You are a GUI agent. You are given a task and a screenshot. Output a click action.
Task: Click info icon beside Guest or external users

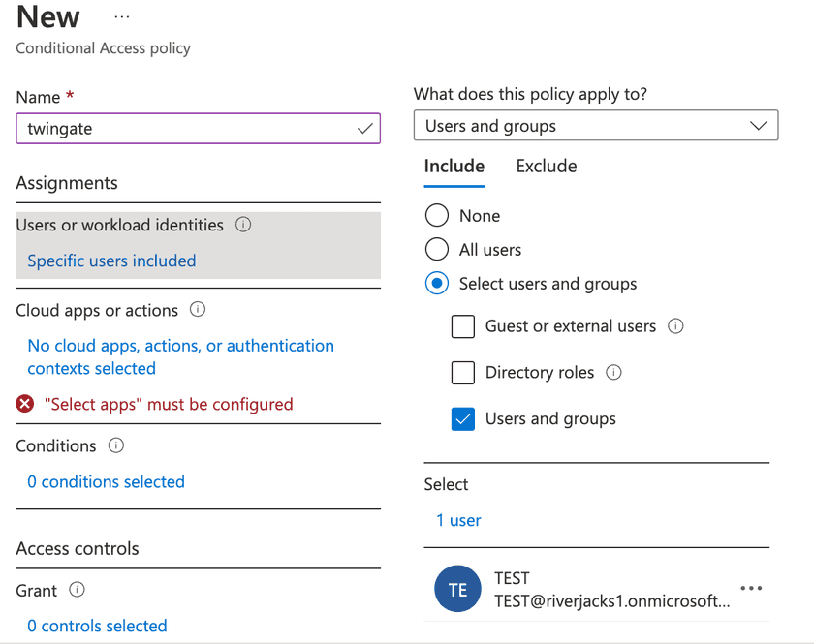click(676, 326)
